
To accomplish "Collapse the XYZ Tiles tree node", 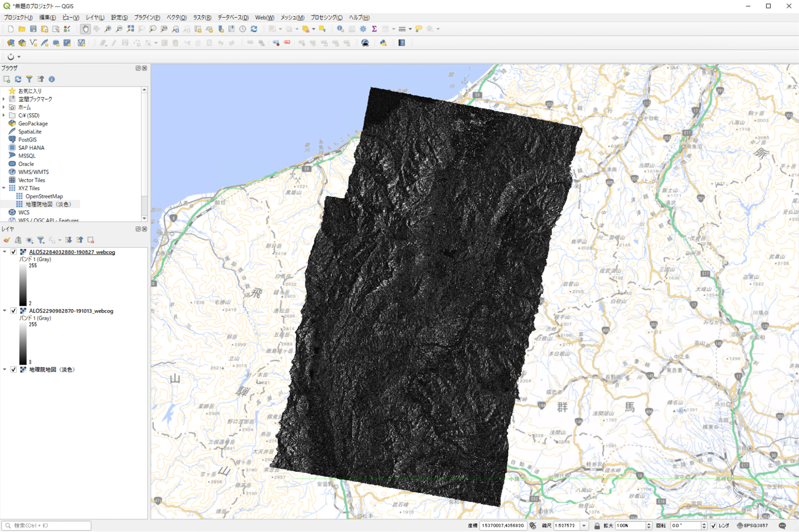I will point(4,188).
